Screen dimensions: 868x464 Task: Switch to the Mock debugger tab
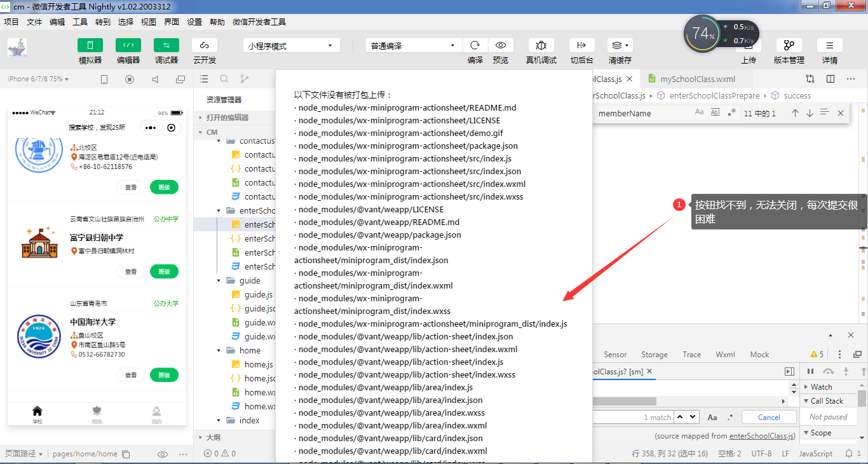[x=759, y=355]
